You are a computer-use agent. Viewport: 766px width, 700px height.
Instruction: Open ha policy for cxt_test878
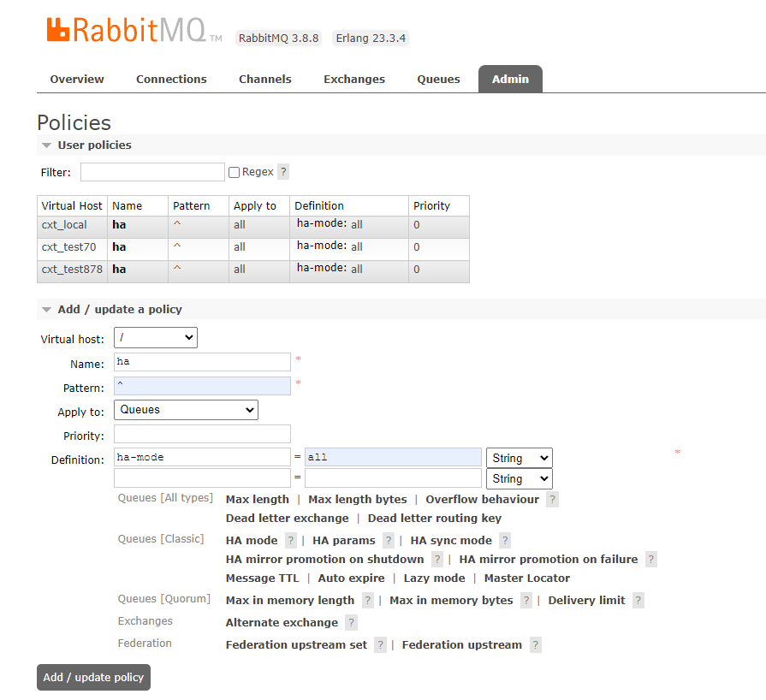119,270
